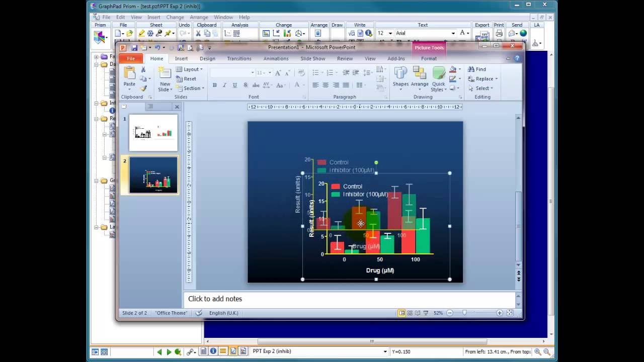Click the Prism logo icon in Prism toolbar
This screenshot has height=362, width=644.
tap(100, 37)
